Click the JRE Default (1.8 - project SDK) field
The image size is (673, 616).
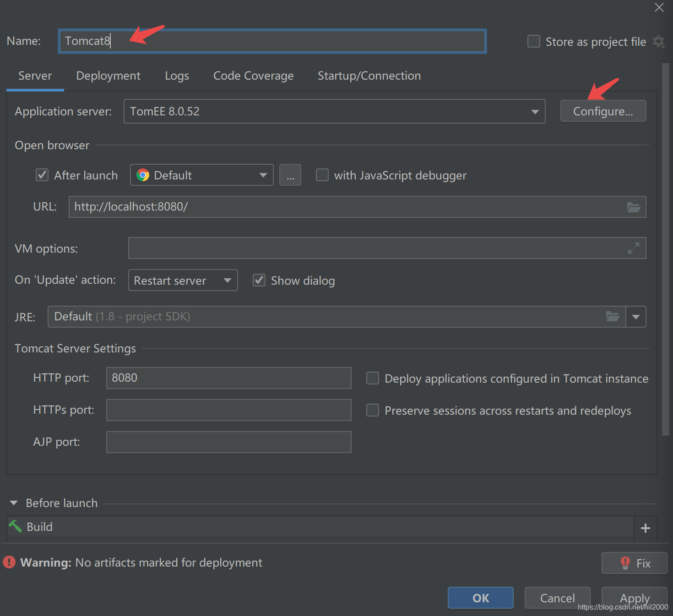(x=336, y=317)
